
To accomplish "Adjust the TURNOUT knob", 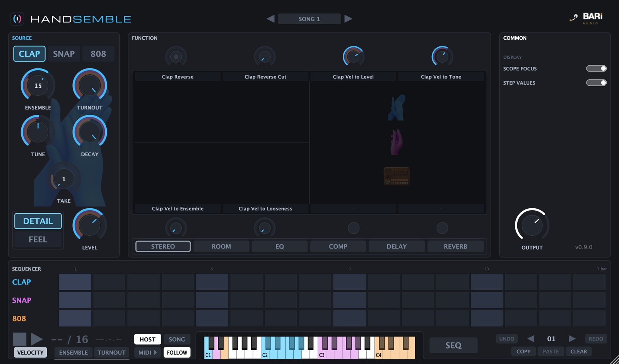I will (90, 86).
